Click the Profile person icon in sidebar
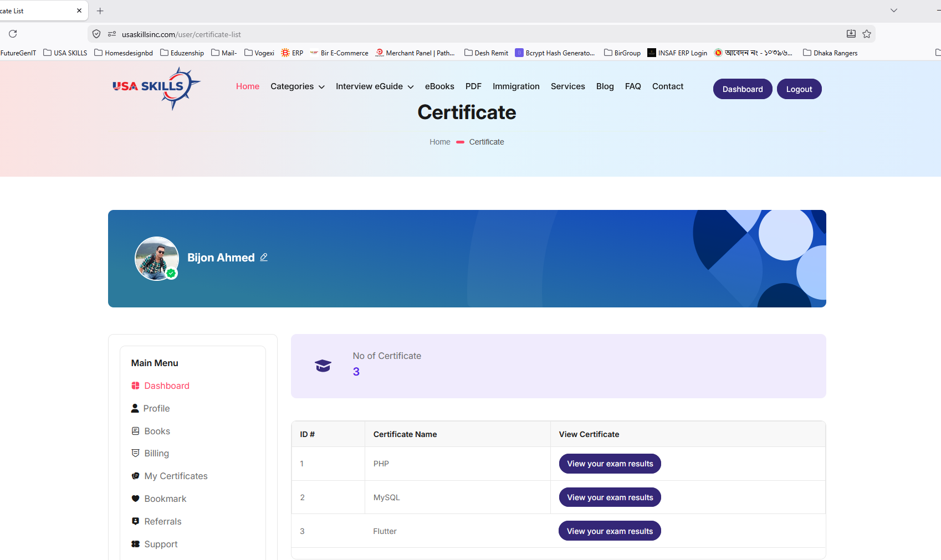This screenshot has width=941, height=560. pos(135,408)
